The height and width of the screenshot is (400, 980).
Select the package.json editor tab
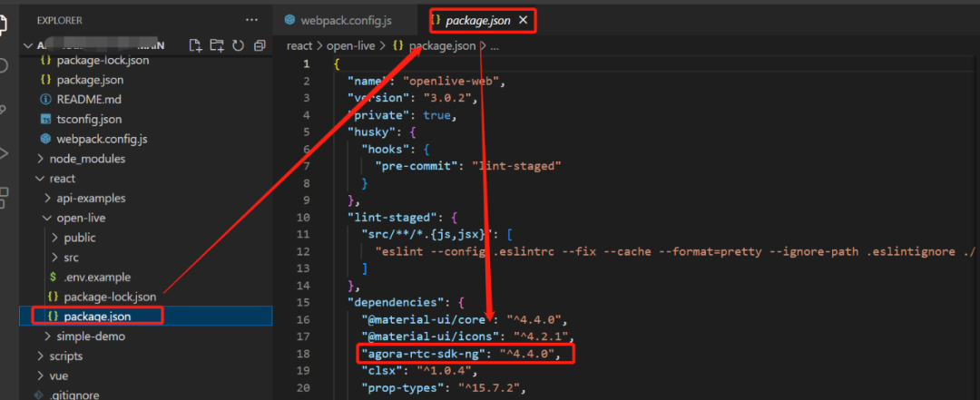pyautogui.click(x=477, y=21)
